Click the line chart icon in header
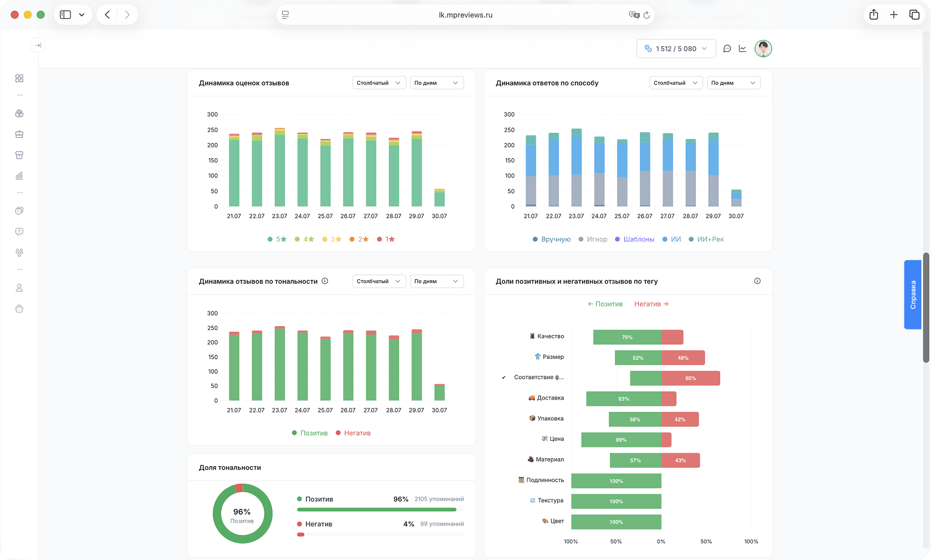The width and height of the screenshot is (931, 560). 743,49
